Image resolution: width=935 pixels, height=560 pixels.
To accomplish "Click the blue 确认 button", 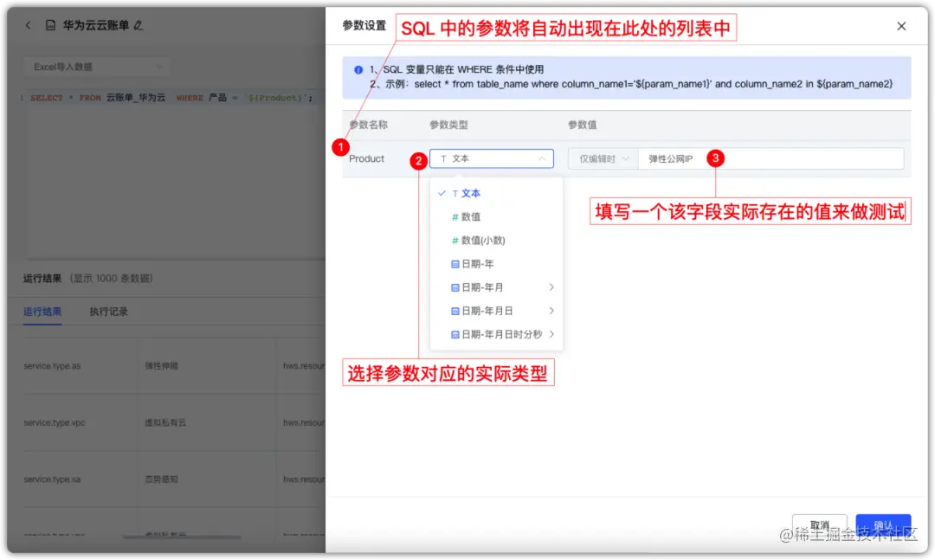I will click(882, 525).
